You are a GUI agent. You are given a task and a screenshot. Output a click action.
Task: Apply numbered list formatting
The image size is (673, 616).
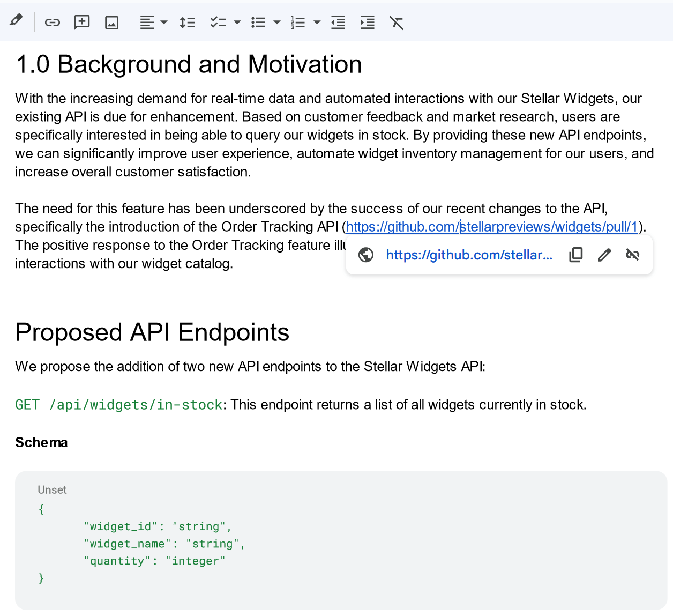pos(298,23)
